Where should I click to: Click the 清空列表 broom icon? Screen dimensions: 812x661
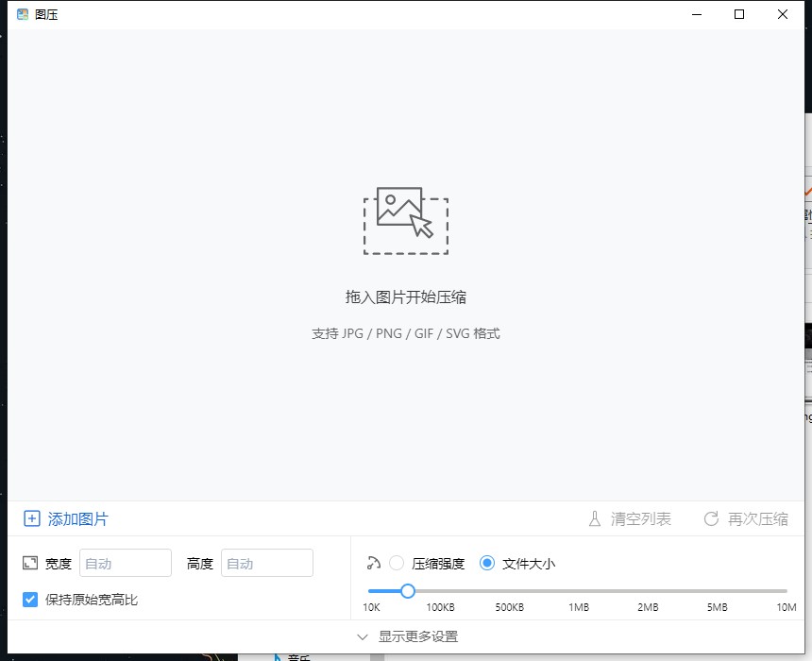(595, 518)
